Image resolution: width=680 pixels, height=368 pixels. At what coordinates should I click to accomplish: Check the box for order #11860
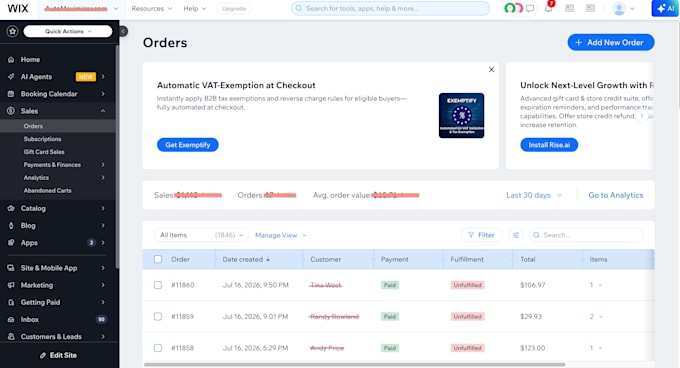coord(158,285)
